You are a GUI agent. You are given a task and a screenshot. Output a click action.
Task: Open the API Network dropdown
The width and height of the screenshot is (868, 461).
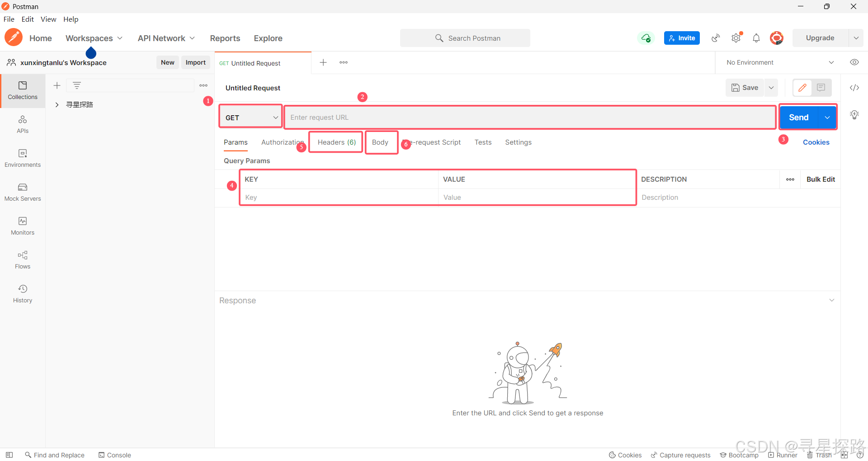tap(166, 38)
